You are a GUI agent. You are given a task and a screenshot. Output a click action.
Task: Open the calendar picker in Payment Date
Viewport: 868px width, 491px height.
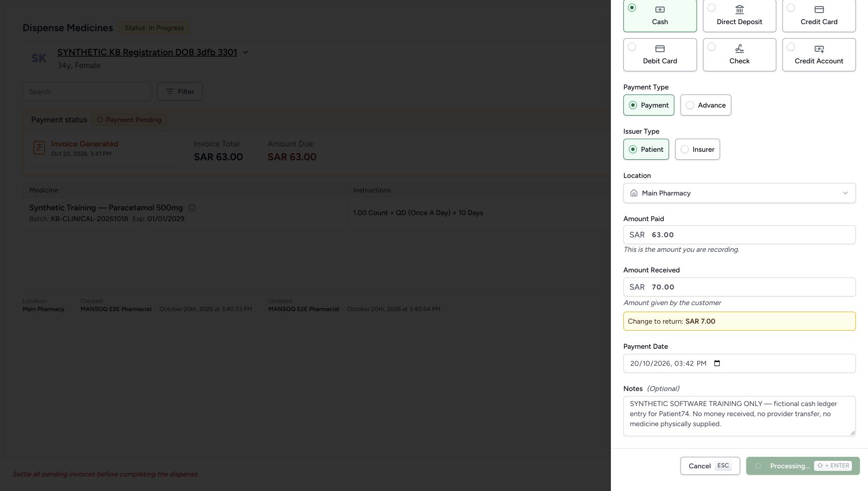click(717, 363)
